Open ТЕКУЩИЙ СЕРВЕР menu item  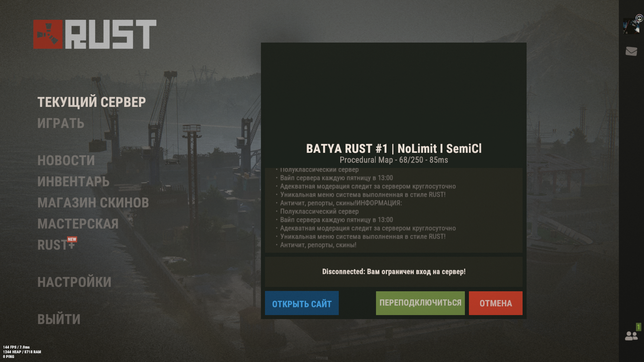coord(92,102)
